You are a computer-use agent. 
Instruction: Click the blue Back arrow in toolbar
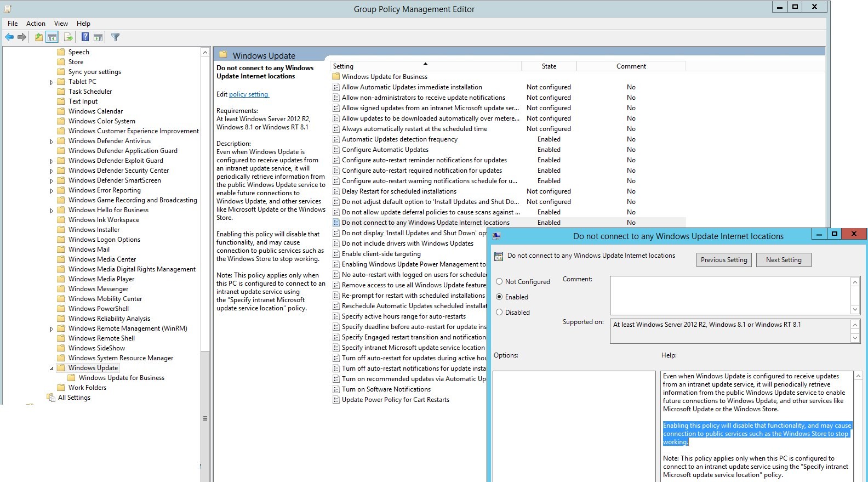point(9,37)
